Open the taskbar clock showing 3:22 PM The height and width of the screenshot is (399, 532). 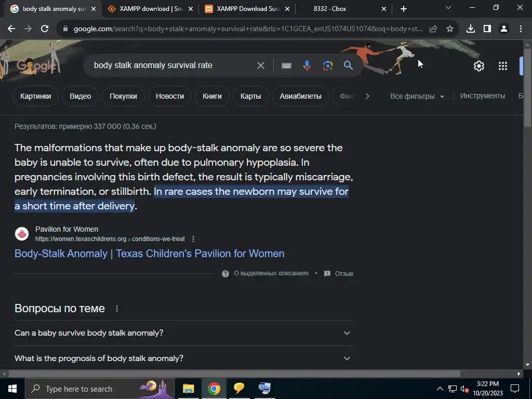pos(487,389)
